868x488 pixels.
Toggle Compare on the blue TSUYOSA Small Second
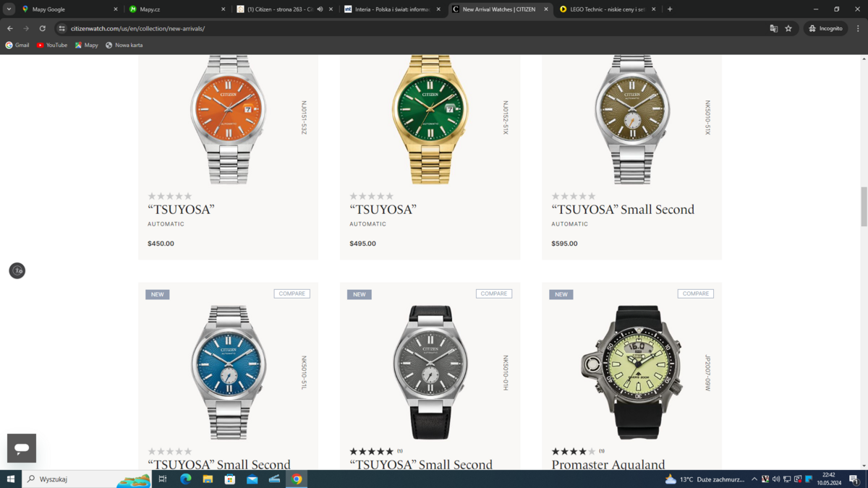[x=292, y=294]
